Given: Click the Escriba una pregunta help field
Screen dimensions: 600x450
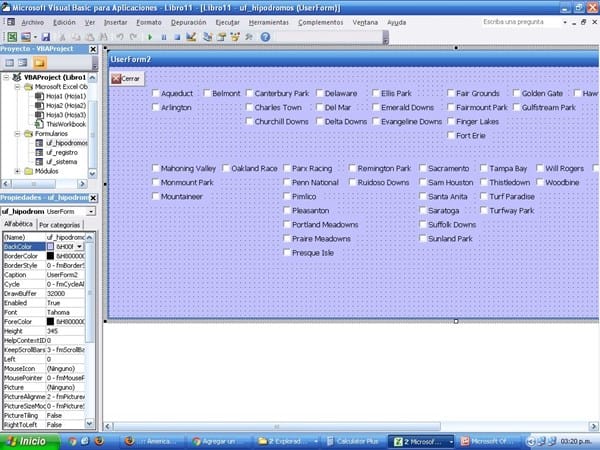Looking at the screenshot, I should (x=521, y=22).
